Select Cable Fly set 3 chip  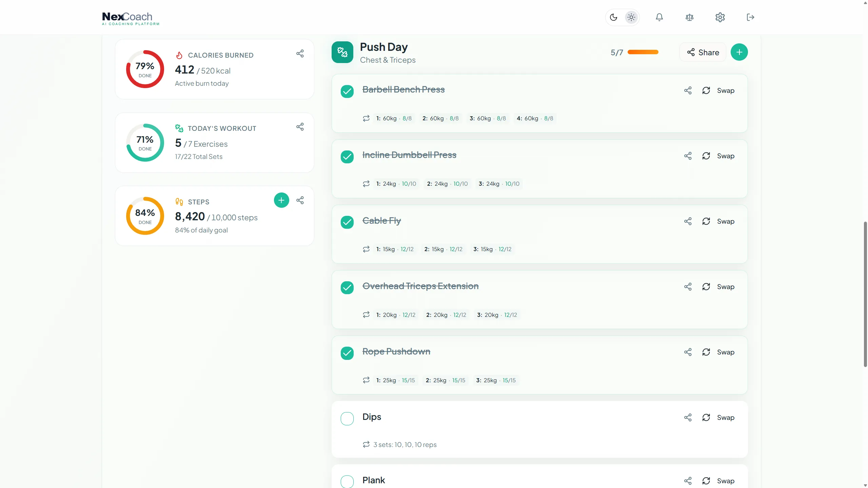[492, 249]
